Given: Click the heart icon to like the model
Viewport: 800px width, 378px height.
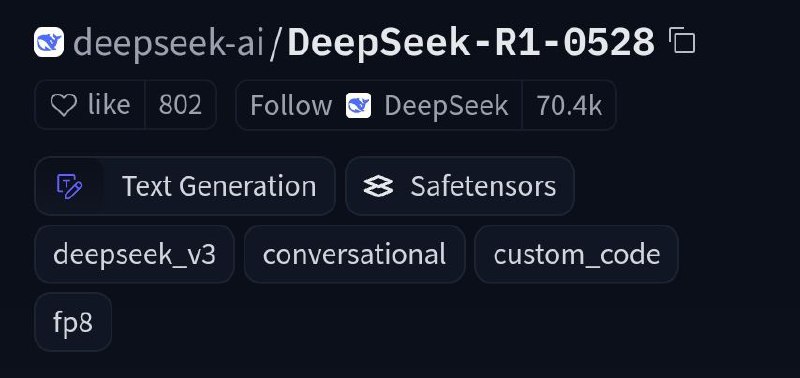Looking at the screenshot, I should (64, 105).
